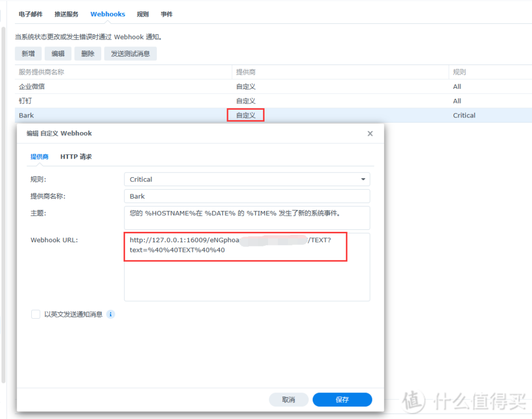Send a test message with 发送测试消息
This screenshot has height=419, width=532.
130,54
